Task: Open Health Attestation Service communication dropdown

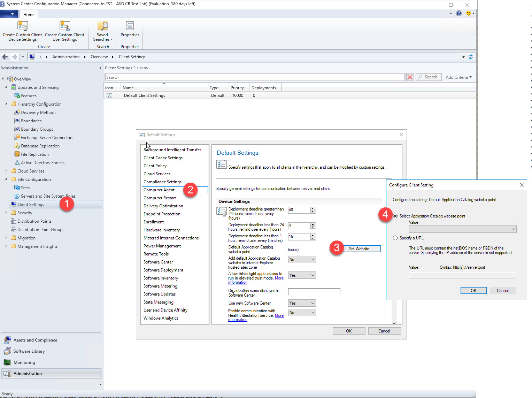Action: click(302, 313)
